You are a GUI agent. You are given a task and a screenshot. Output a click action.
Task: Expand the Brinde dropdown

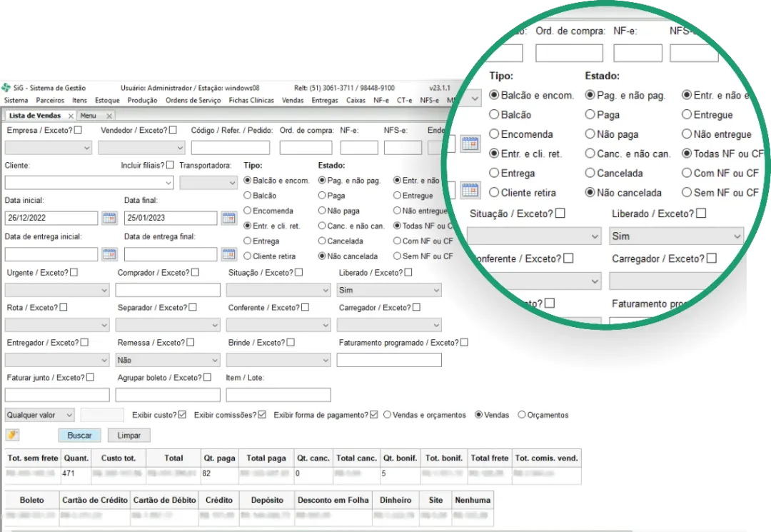point(278,360)
